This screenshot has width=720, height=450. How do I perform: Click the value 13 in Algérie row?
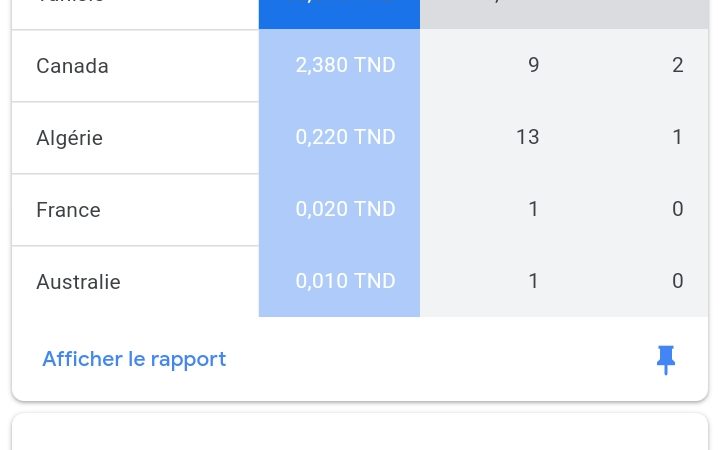tap(528, 137)
